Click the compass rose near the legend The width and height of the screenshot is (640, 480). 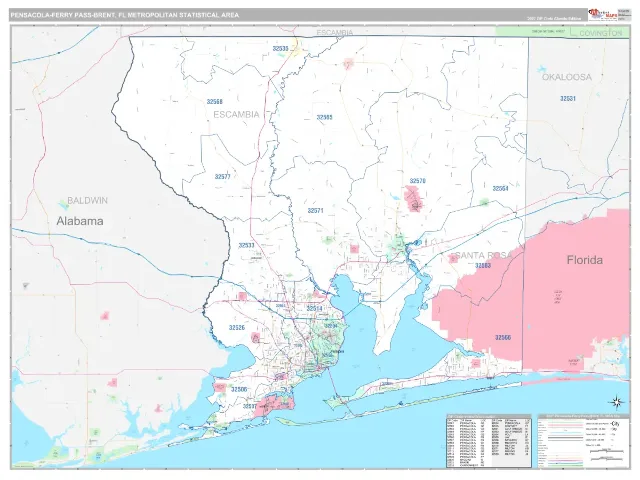[x=617, y=402]
